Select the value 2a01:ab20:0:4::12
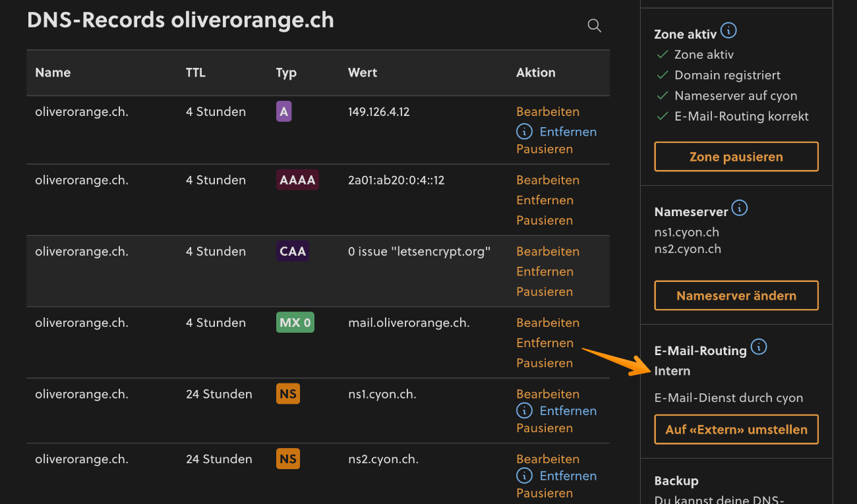The image size is (857, 504). tap(396, 180)
